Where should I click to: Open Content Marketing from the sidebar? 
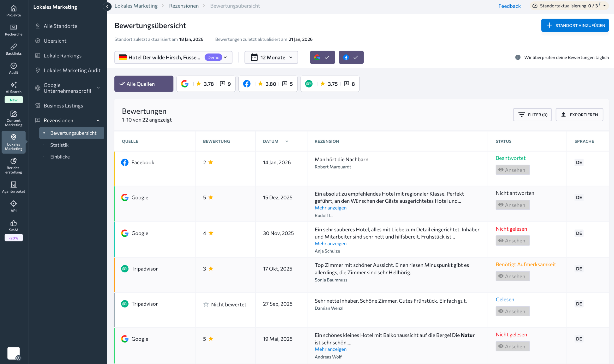point(13,118)
